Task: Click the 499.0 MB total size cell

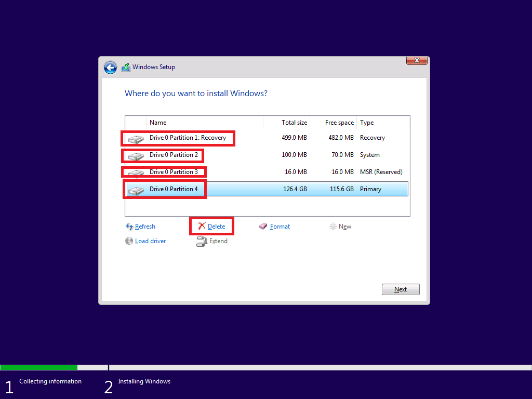Action: [x=294, y=138]
